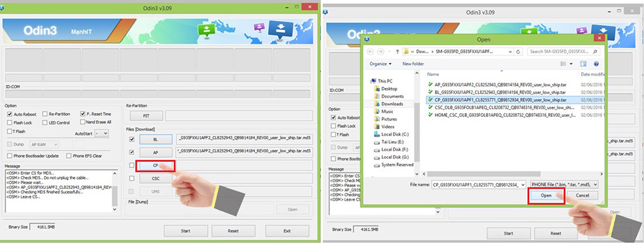This screenshot has width=644, height=243.
Task: Click the green download icon in left Odin banner
Action: point(207,30)
